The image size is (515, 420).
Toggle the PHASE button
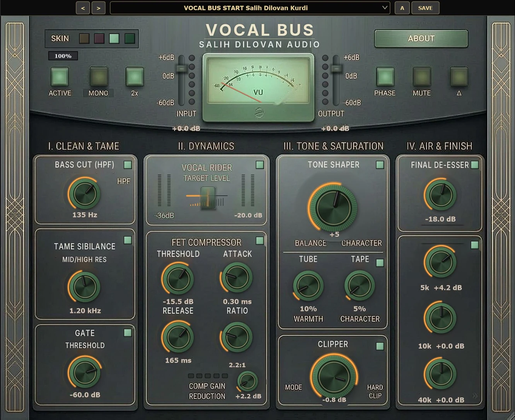(385, 76)
